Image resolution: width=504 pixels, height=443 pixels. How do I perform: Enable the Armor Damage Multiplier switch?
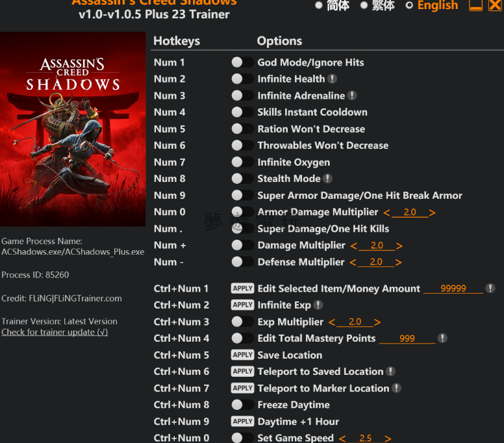pos(242,212)
